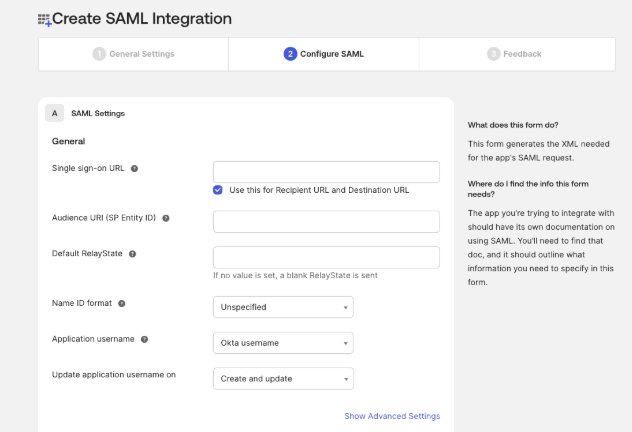
Task: Open the help icon for Application username
Action: tap(144, 339)
